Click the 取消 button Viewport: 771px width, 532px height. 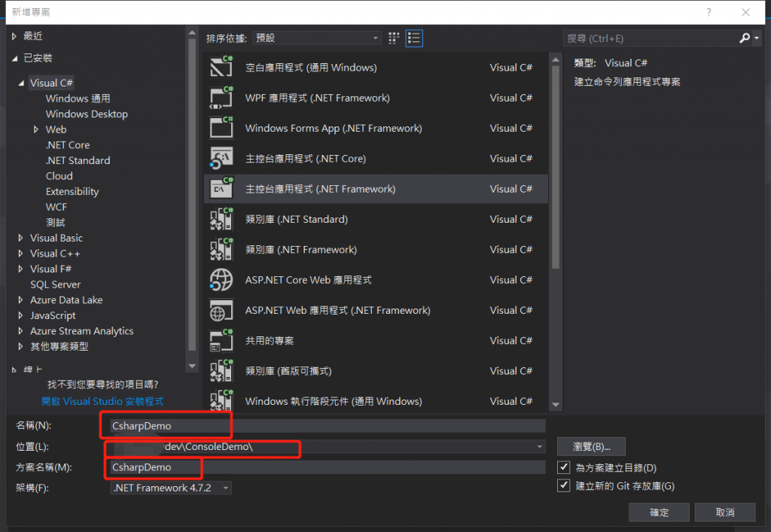click(x=725, y=512)
